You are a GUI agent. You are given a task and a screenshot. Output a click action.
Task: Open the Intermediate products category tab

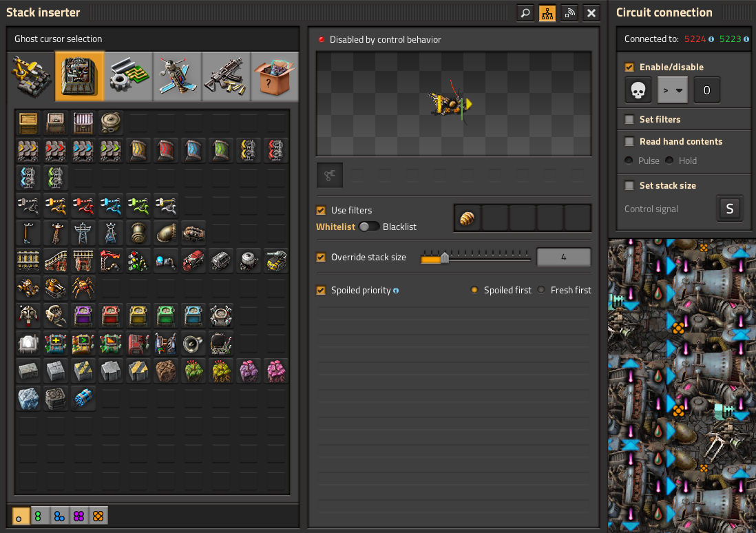[128, 76]
